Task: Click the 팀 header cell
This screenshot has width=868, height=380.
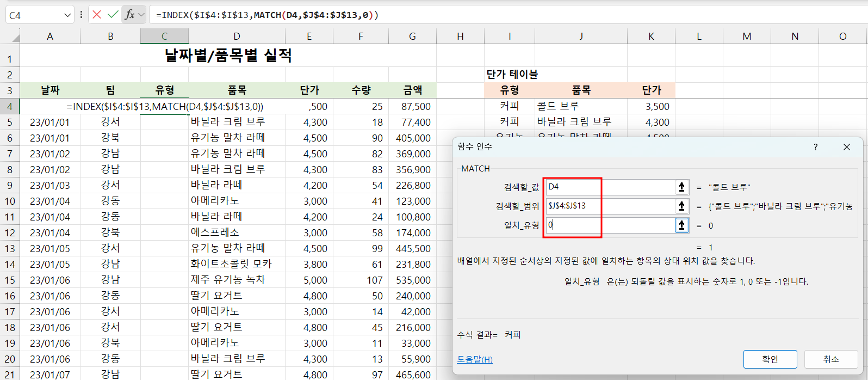Action: 110,90
